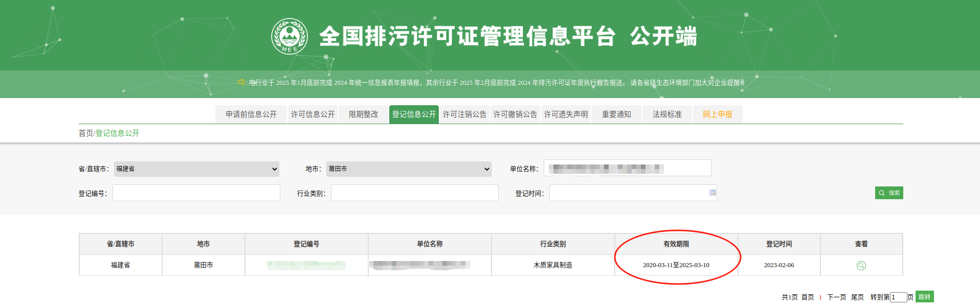Open the 省/直辖市 province dropdown
The height and width of the screenshot is (308, 980).
coord(196,169)
